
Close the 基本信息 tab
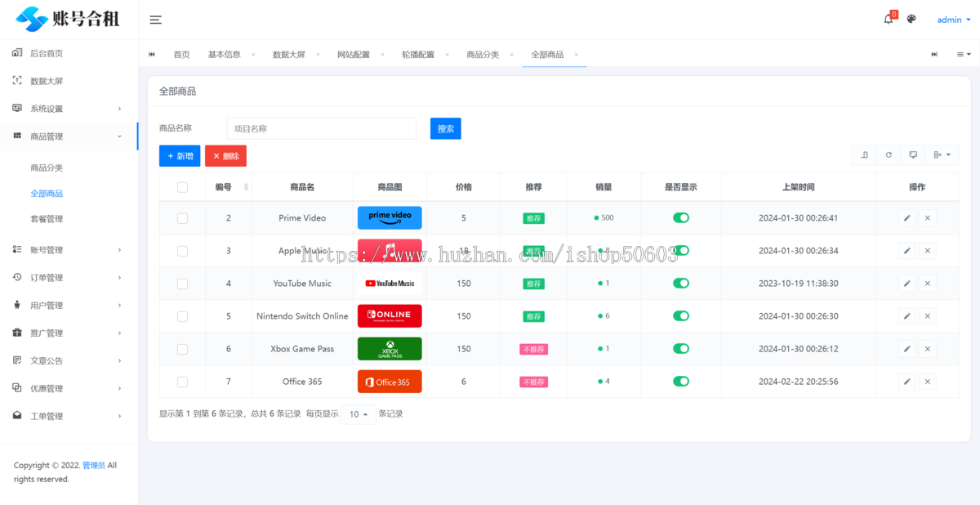click(253, 55)
